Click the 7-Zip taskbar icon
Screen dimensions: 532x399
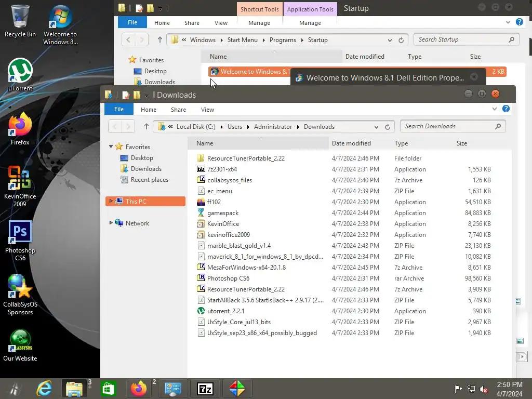tap(205, 389)
